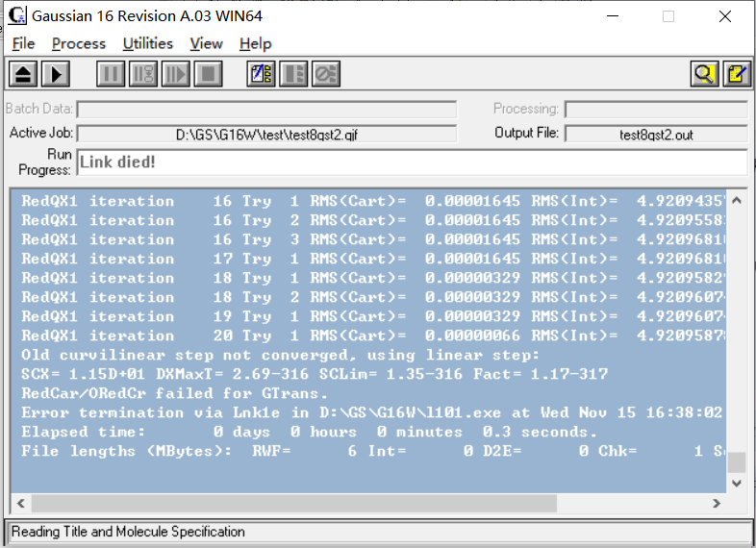
Task: Click the 'Elapsed time:' output line
Action: click(x=309, y=432)
